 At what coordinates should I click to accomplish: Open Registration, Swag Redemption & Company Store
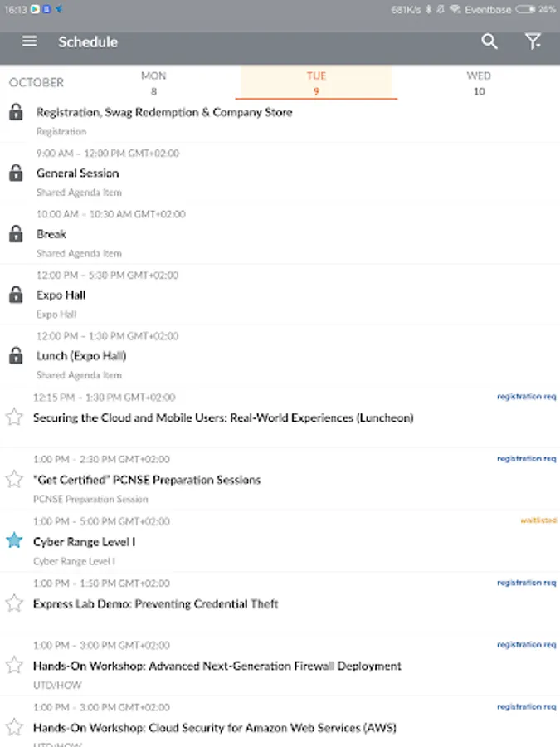pyautogui.click(x=164, y=112)
